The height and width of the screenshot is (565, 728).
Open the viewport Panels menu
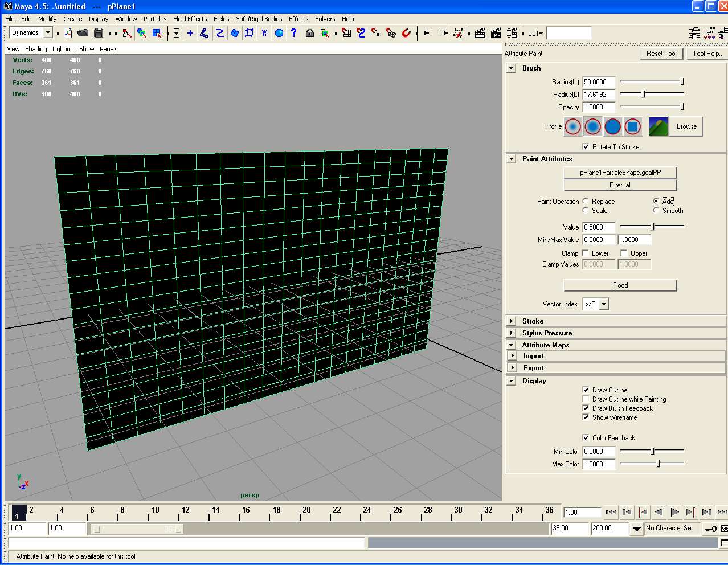109,49
